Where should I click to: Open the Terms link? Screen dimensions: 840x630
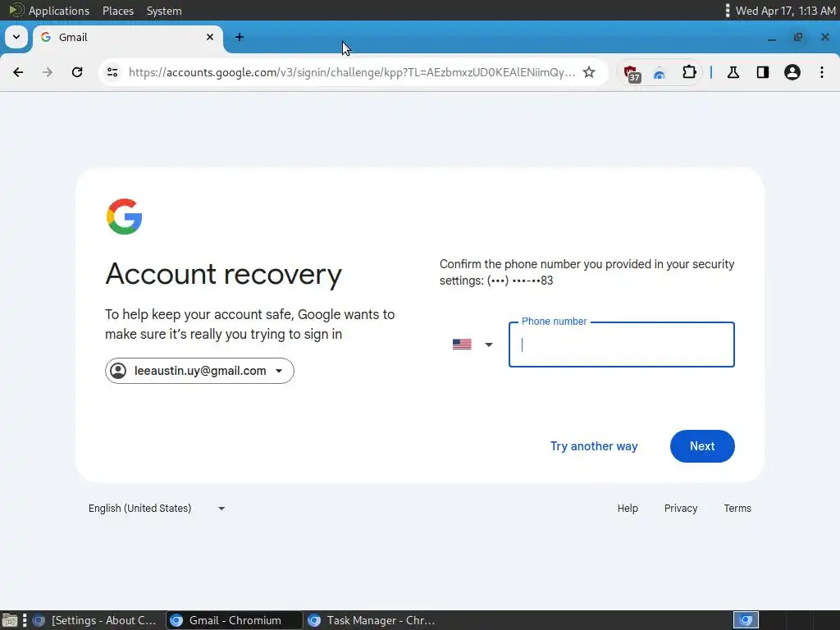(737, 509)
